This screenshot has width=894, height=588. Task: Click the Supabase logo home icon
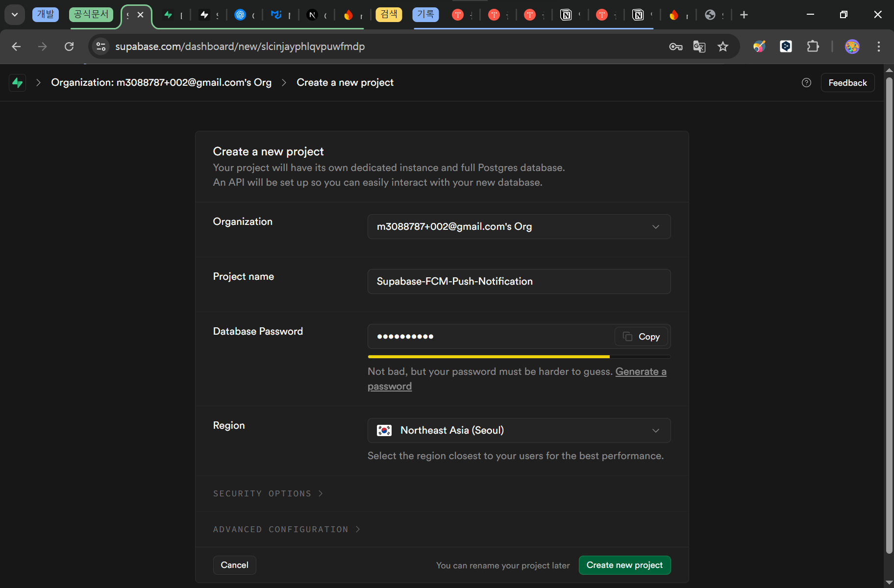click(x=18, y=82)
